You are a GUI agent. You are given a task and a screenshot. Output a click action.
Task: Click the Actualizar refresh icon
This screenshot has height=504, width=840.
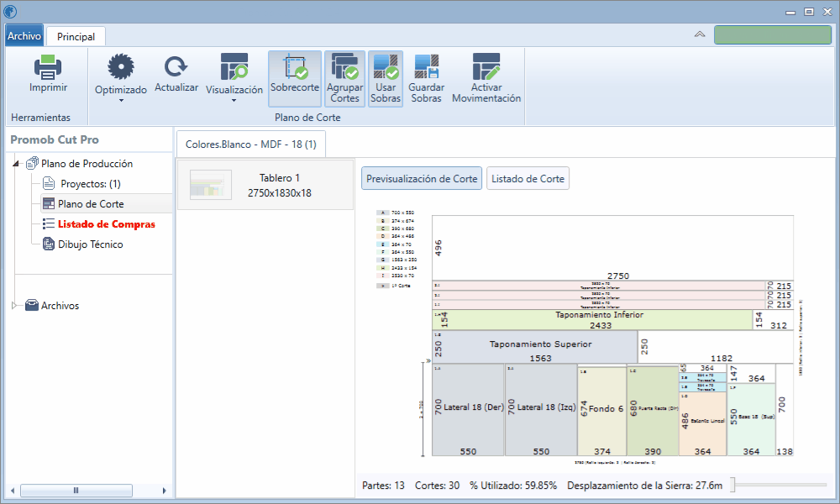pos(176,67)
